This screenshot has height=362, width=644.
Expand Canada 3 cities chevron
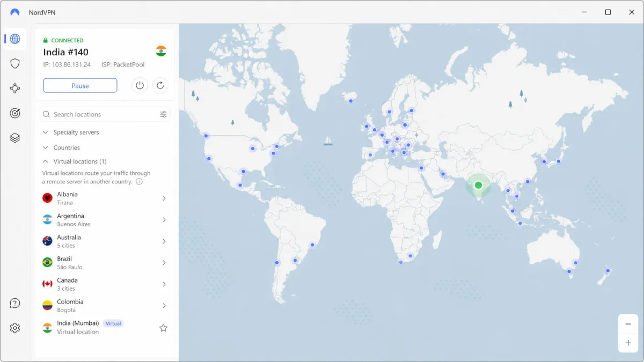pos(164,284)
